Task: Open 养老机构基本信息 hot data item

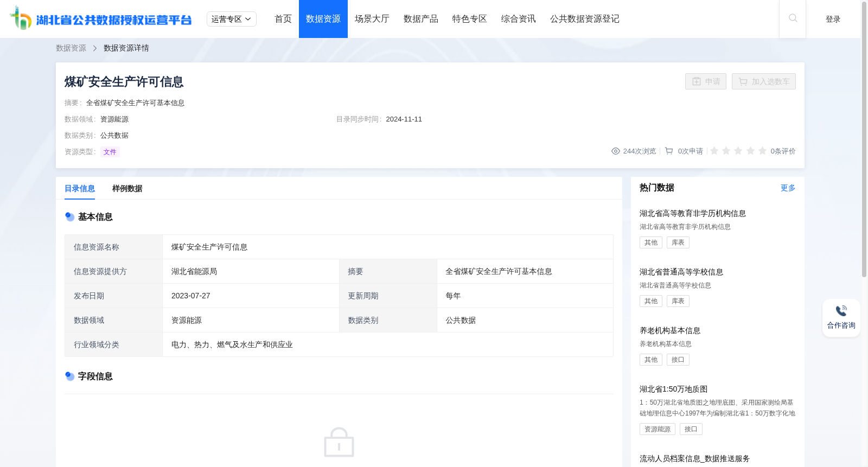Action: point(670,331)
